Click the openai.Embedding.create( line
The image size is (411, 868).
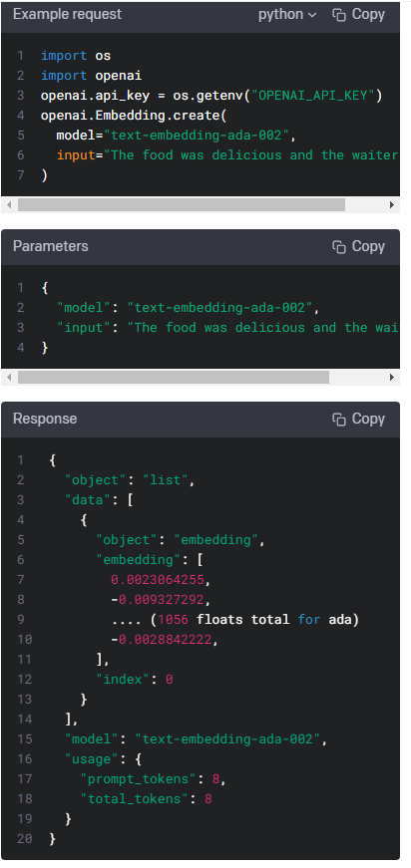[x=134, y=116]
